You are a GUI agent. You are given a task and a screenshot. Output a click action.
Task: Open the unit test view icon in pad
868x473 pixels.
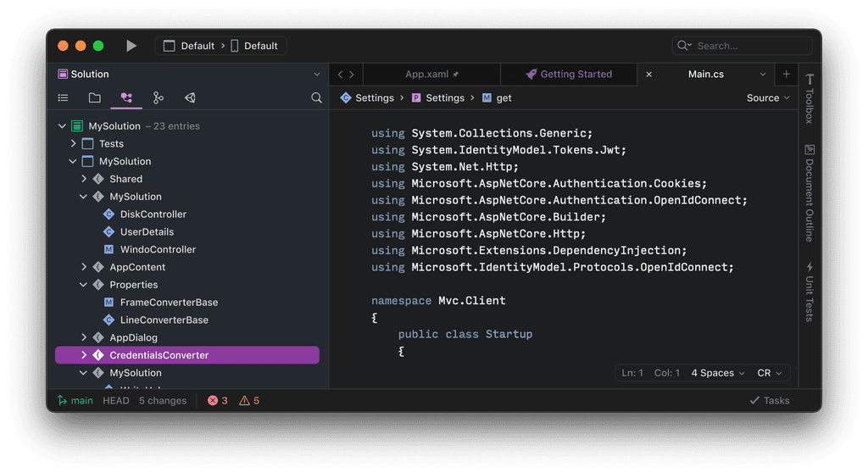pos(190,98)
